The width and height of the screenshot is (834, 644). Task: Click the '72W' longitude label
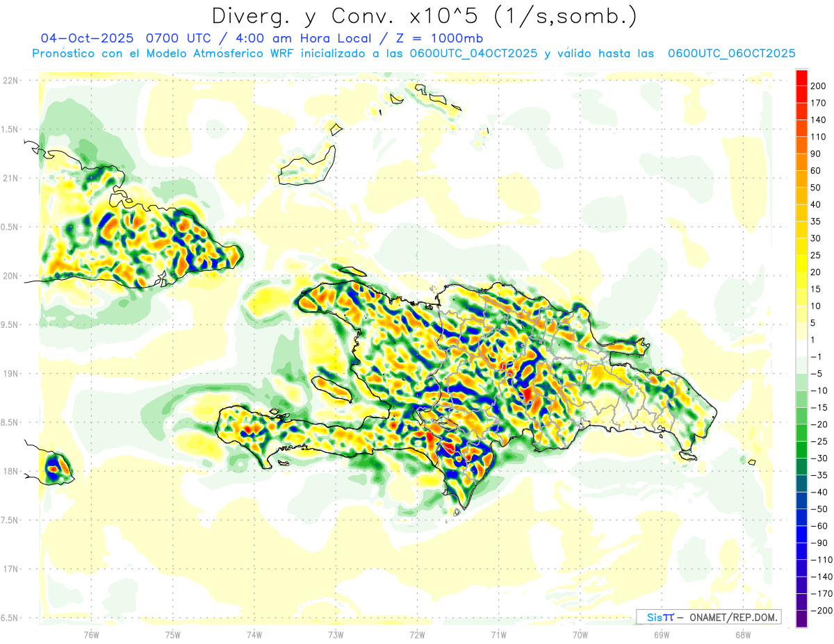(x=417, y=634)
